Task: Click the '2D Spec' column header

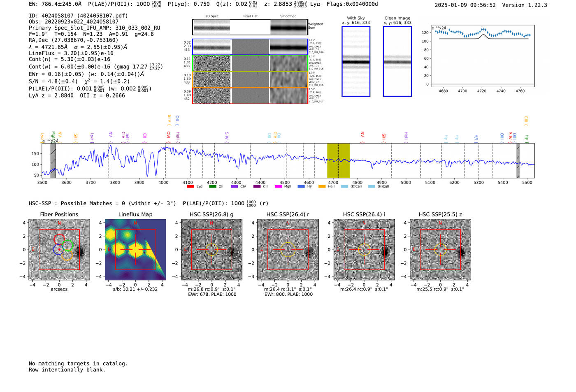Action: coord(212,16)
